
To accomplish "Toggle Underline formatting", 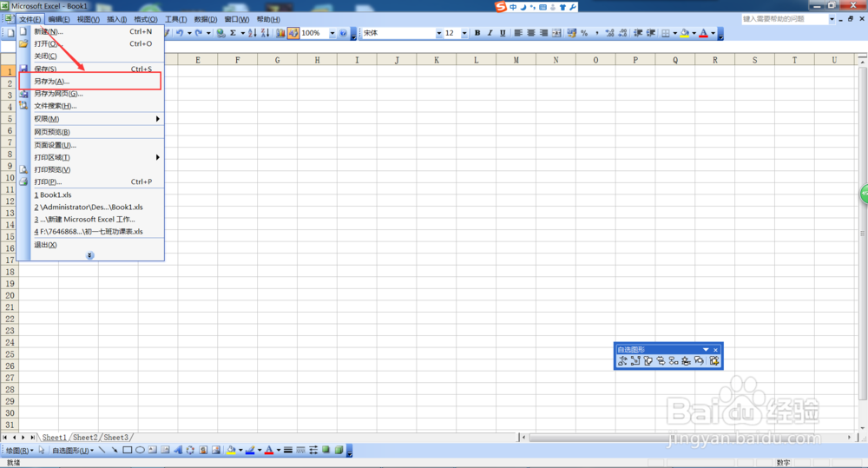I will (x=503, y=33).
